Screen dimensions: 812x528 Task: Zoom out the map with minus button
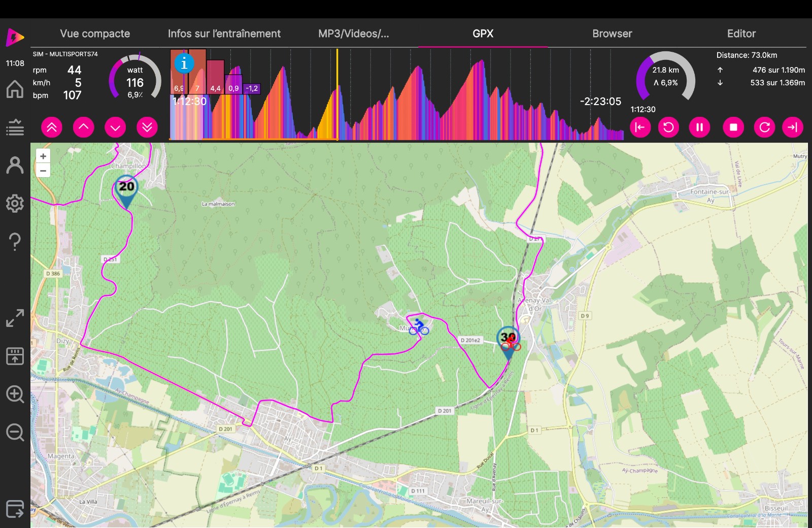(x=43, y=171)
